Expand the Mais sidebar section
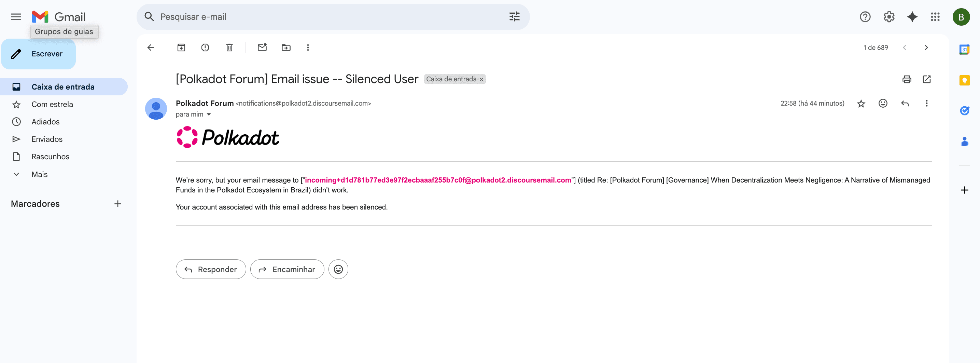The width and height of the screenshot is (980, 363). click(x=39, y=174)
